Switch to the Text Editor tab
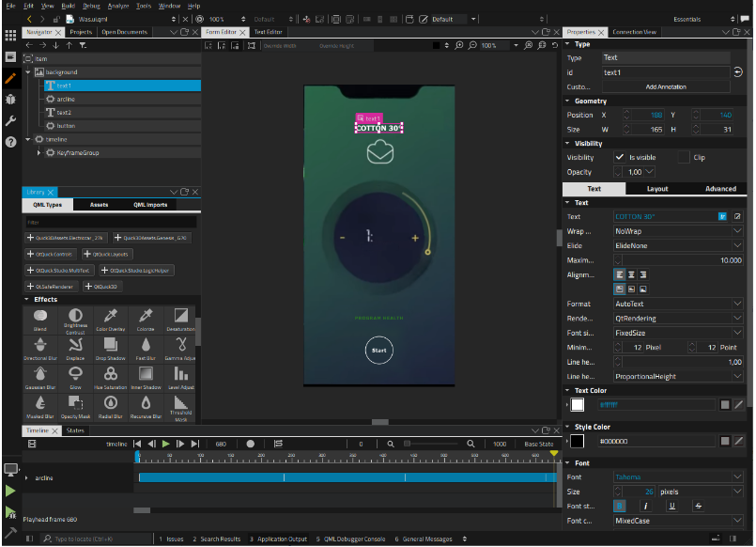756x547 pixels. click(268, 32)
